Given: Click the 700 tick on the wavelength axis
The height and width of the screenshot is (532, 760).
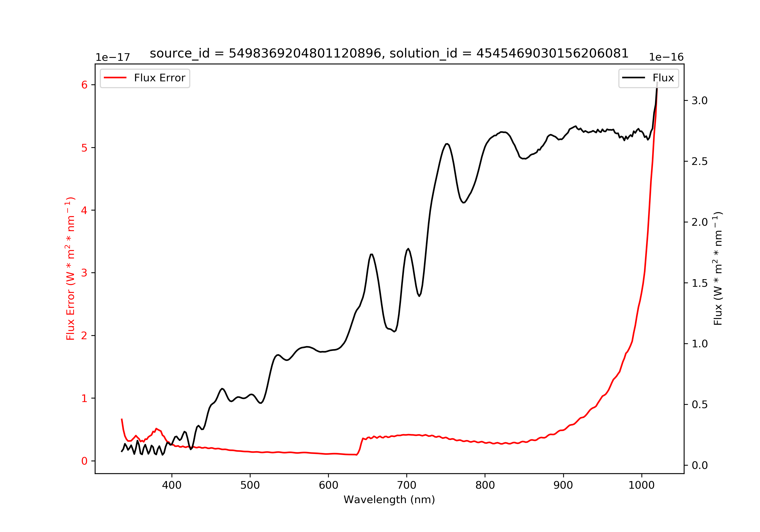Looking at the screenshot, I should tap(407, 485).
